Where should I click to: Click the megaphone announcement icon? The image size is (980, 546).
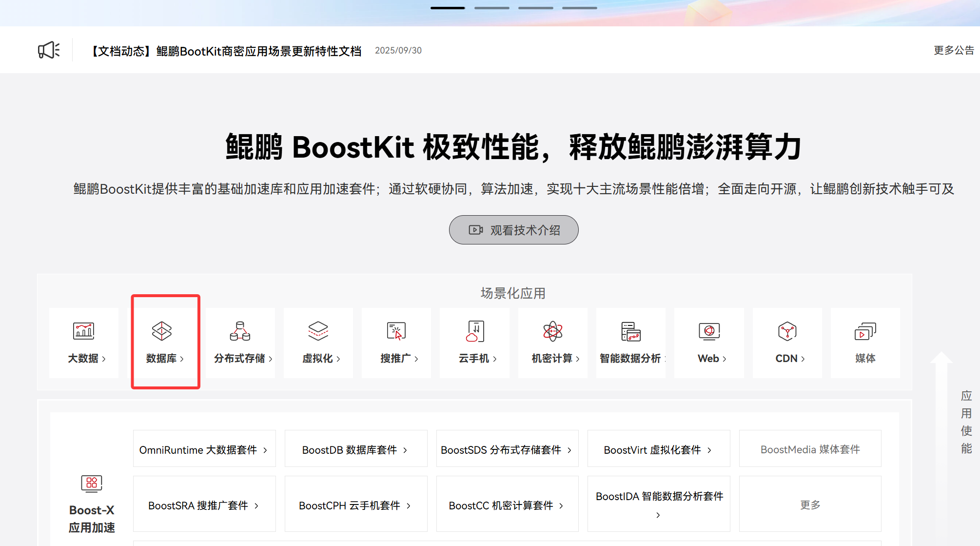[x=49, y=50]
